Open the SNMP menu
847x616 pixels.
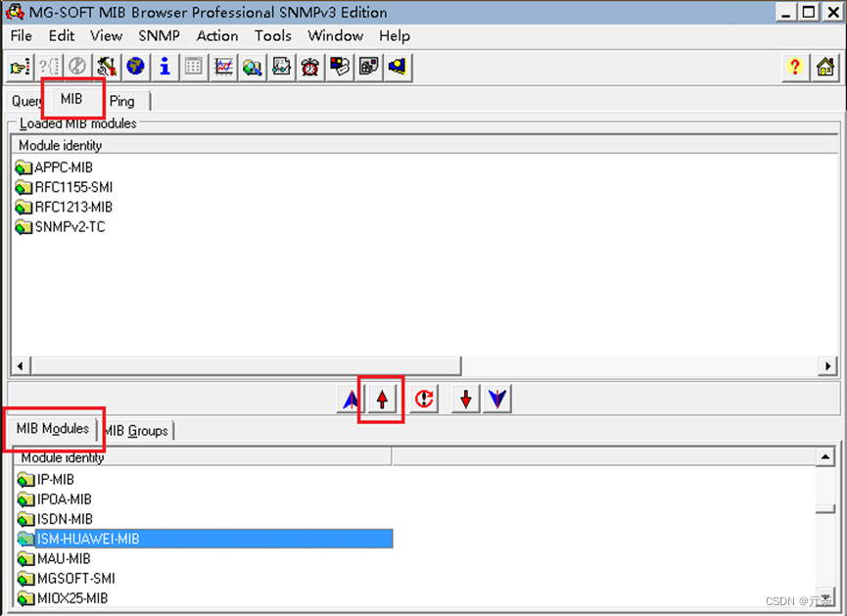(x=158, y=35)
